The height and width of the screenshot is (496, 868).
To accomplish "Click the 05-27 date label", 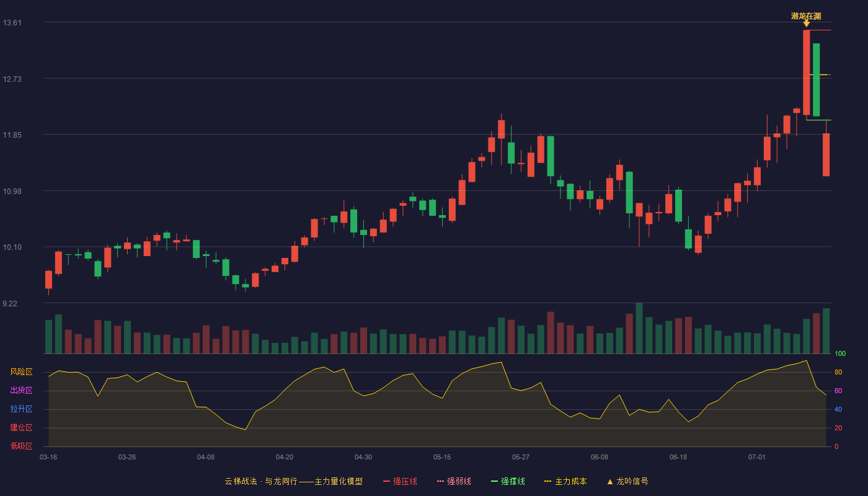I will click(521, 457).
